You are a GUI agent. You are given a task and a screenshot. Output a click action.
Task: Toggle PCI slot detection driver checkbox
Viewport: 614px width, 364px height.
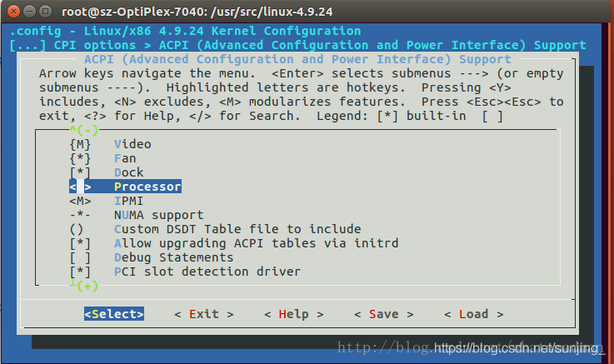click(80, 272)
